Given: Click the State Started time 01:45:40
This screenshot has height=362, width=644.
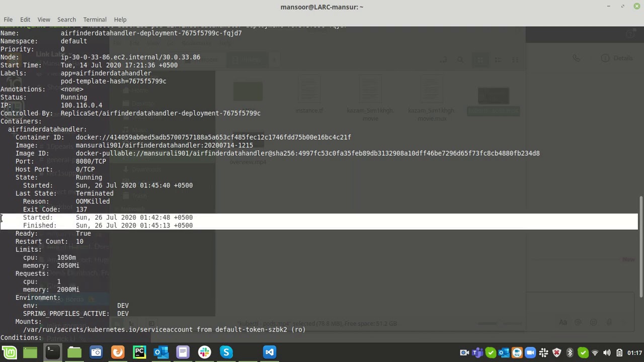Looking at the screenshot, I should 134,186.
